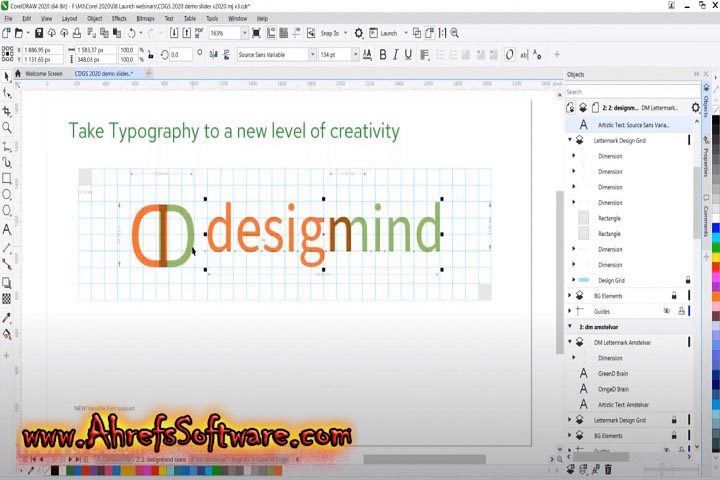Select the Color Eyedropper tool
Viewport: 720px width, 480px height.
[7, 317]
